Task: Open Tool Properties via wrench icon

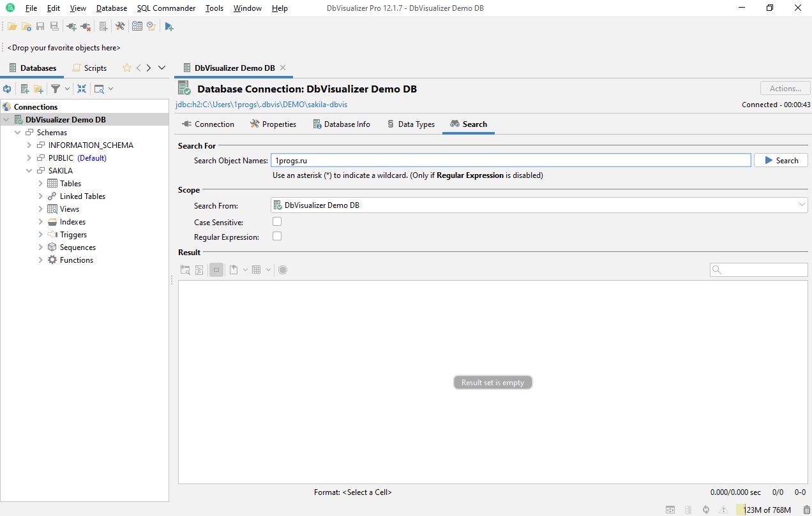Action: pos(120,26)
